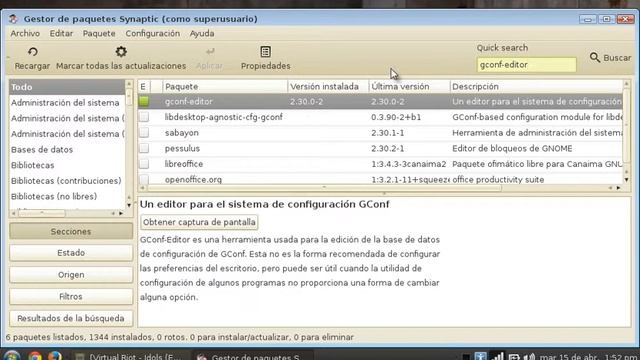Sort by Versión instalada column header

tap(328, 87)
